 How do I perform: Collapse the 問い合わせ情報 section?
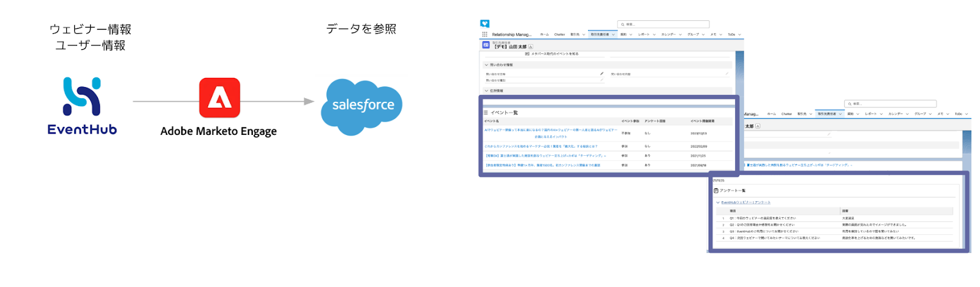[x=487, y=64]
